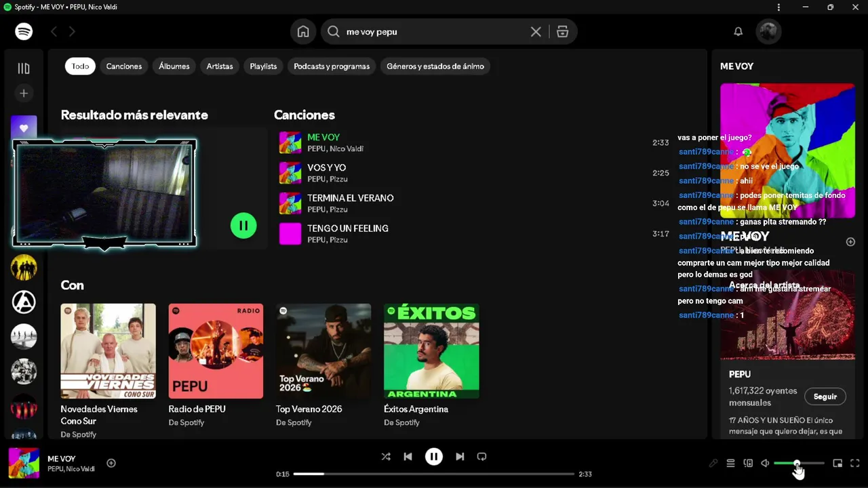
Task: Toggle repeat mode
Action: 481,457
